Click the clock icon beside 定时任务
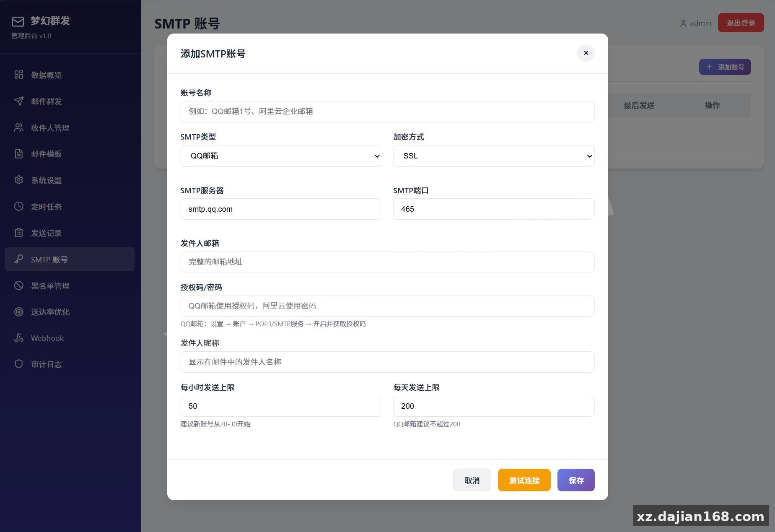Viewport: 775px width, 532px height. 19,206
